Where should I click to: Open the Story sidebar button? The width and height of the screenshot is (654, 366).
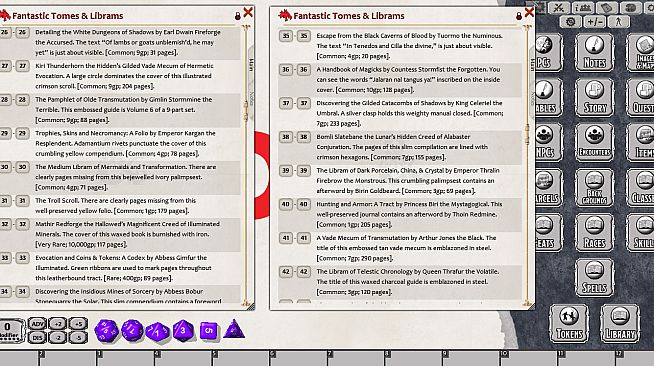tap(594, 98)
